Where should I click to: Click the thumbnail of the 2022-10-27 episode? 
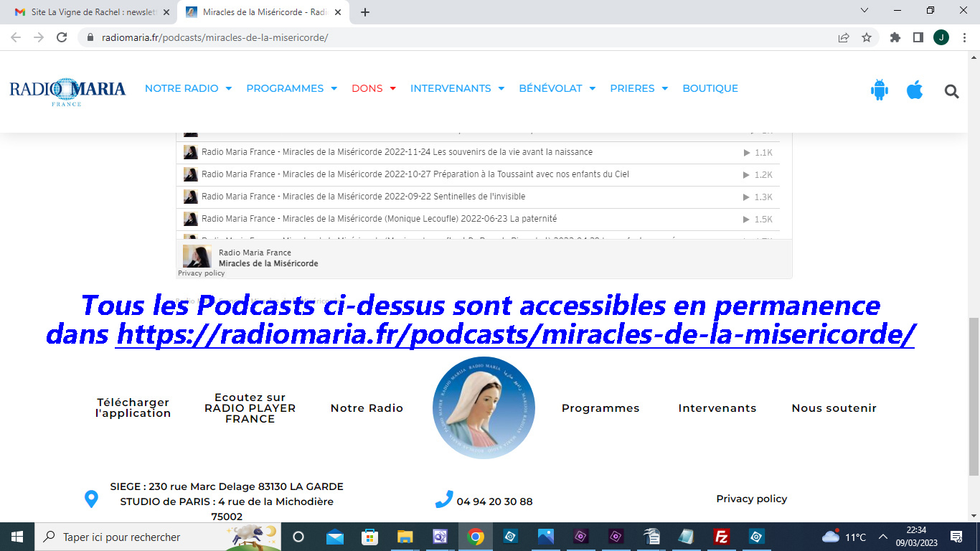[190, 174]
